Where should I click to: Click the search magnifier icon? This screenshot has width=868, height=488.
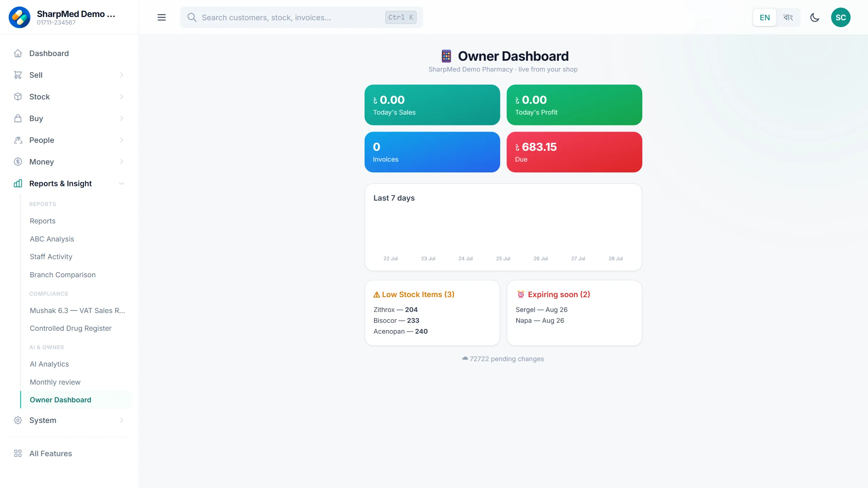[192, 17]
